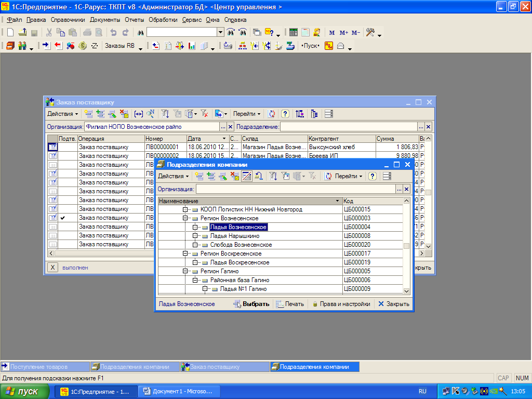Click the Печать button
The width and height of the screenshot is (532, 399).
[x=290, y=304]
